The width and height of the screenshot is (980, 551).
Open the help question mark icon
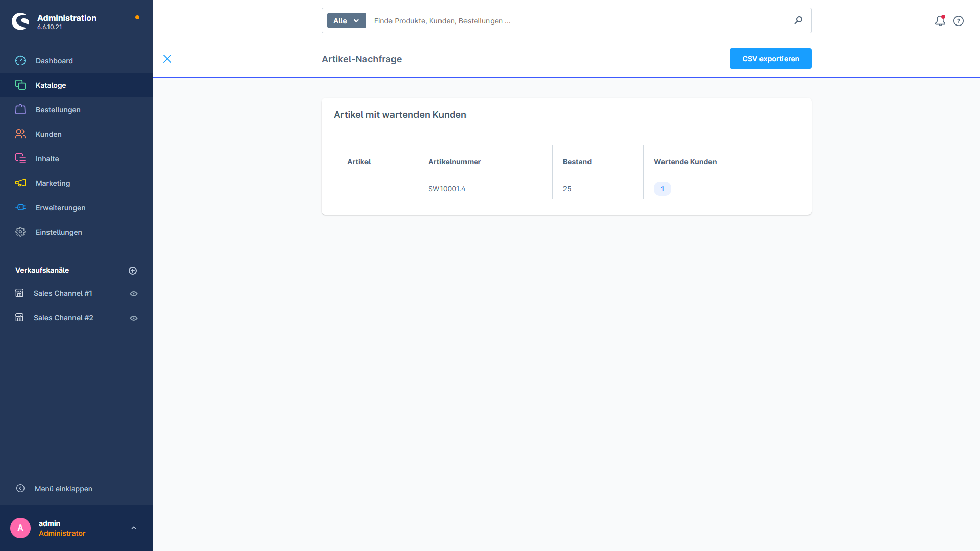[x=959, y=21]
